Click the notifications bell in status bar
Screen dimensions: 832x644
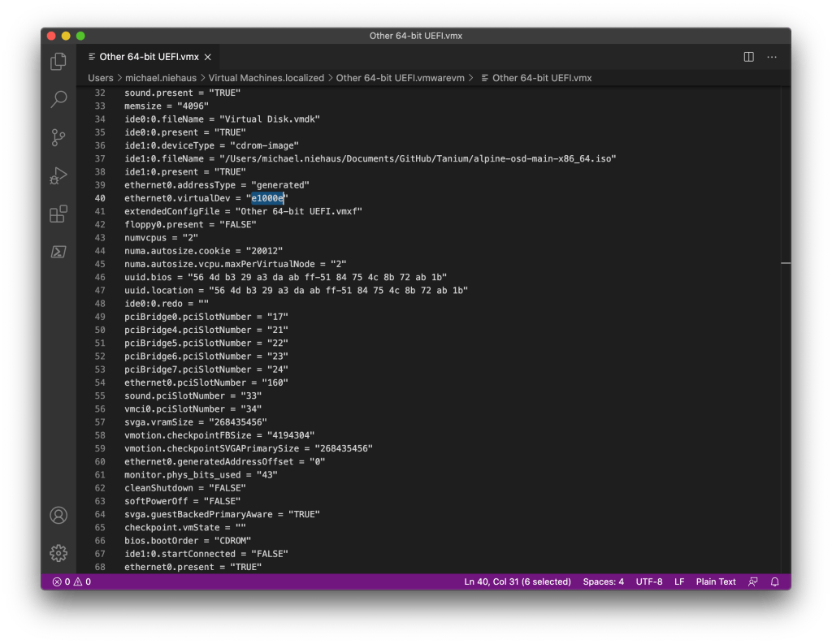click(x=775, y=581)
